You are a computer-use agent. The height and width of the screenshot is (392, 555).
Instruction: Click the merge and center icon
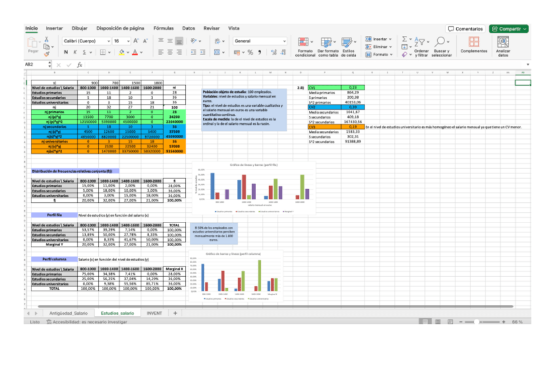point(217,52)
